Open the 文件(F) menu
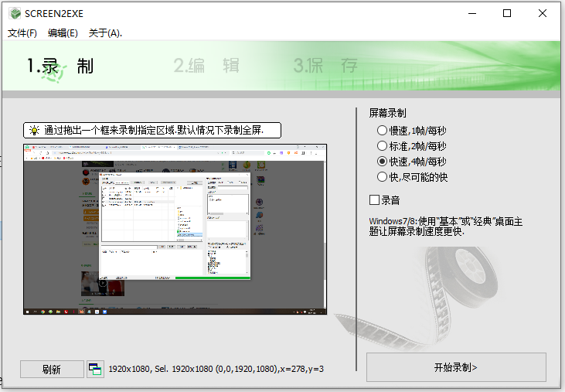Viewport: 565px width, 392px height. point(22,33)
